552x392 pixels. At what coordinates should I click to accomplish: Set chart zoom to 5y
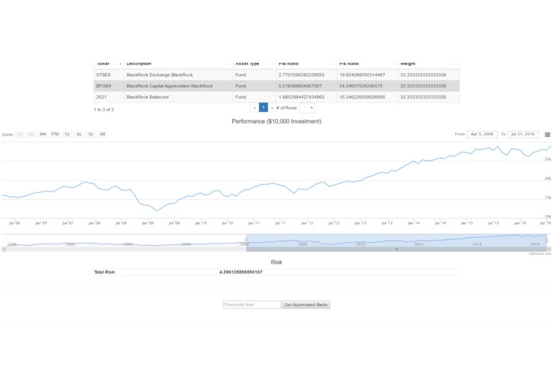tap(91, 134)
